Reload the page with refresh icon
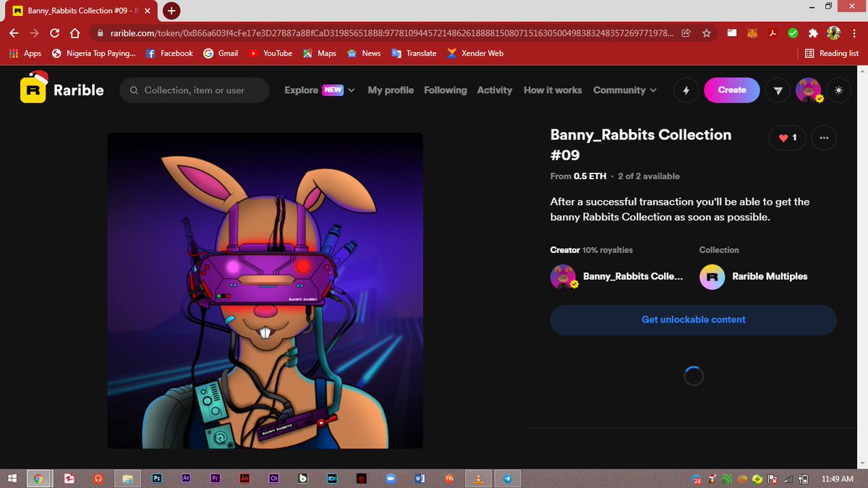The width and height of the screenshot is (868, 488). click(x=54, y=33)
